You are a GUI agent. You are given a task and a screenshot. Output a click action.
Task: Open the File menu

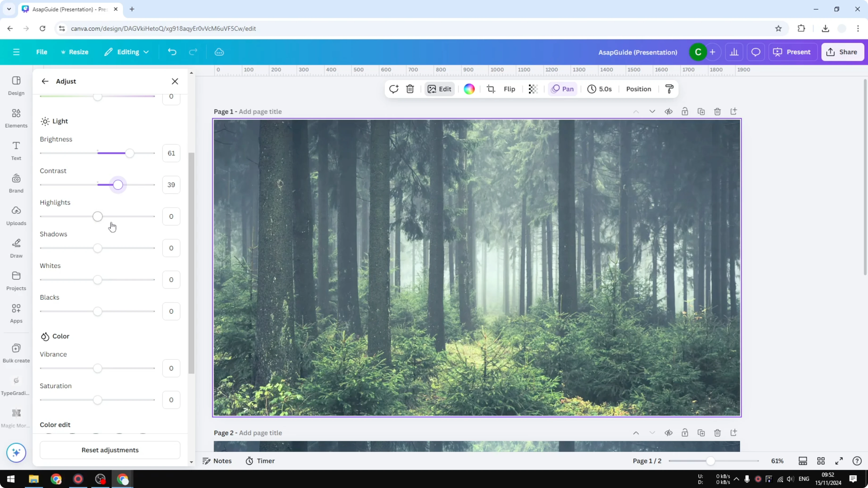coord(42,52)
